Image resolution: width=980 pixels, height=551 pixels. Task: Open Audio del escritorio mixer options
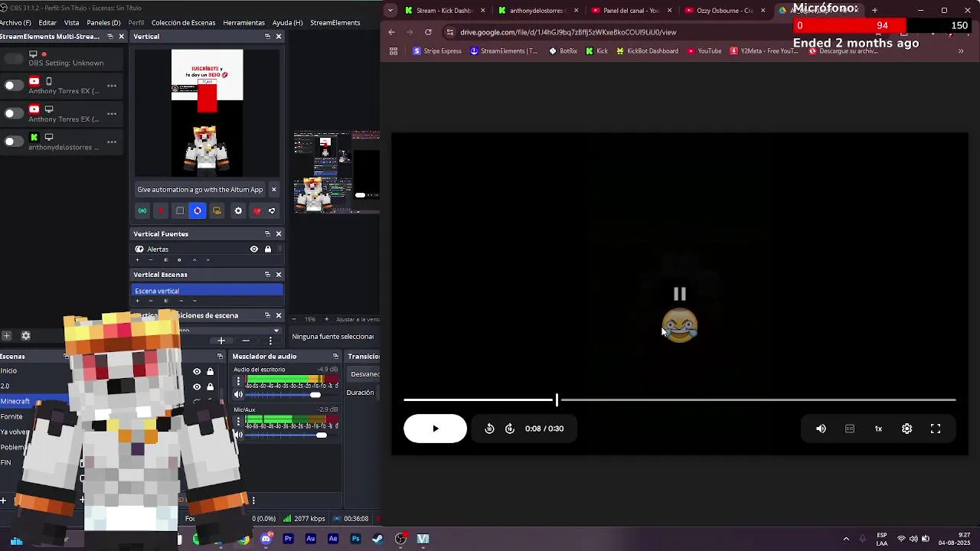coord(238,381)
